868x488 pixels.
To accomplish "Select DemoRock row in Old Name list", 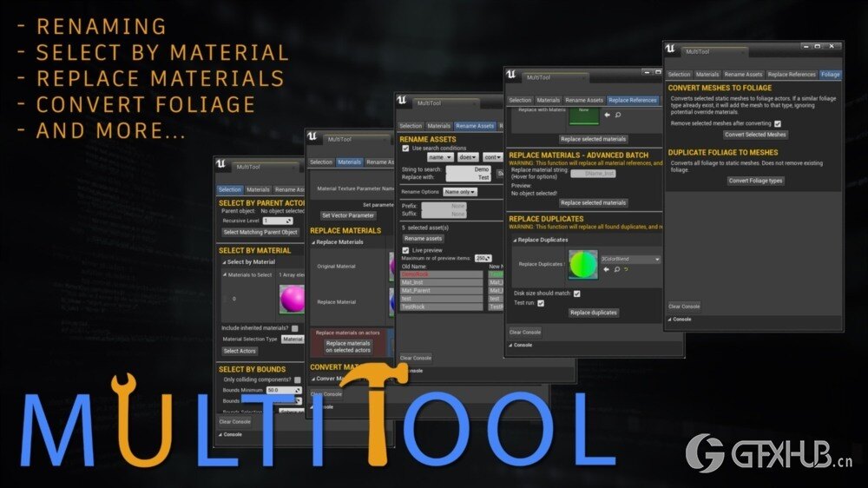I will 441,274.
